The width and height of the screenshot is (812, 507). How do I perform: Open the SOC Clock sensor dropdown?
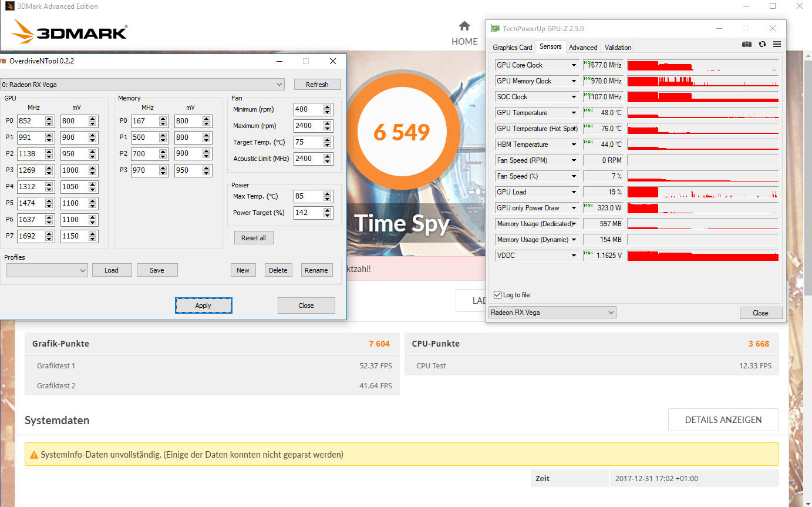click(574, 97)
